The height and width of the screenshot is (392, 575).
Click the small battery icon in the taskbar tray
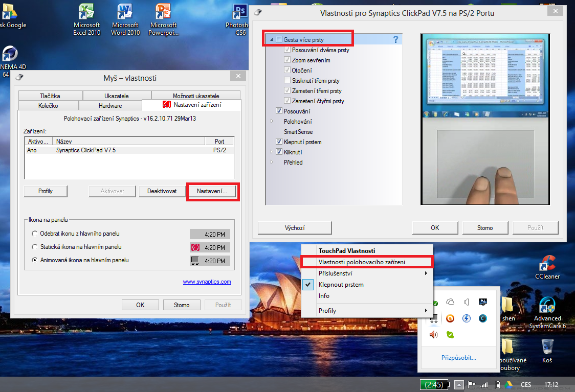pos(498,385)
